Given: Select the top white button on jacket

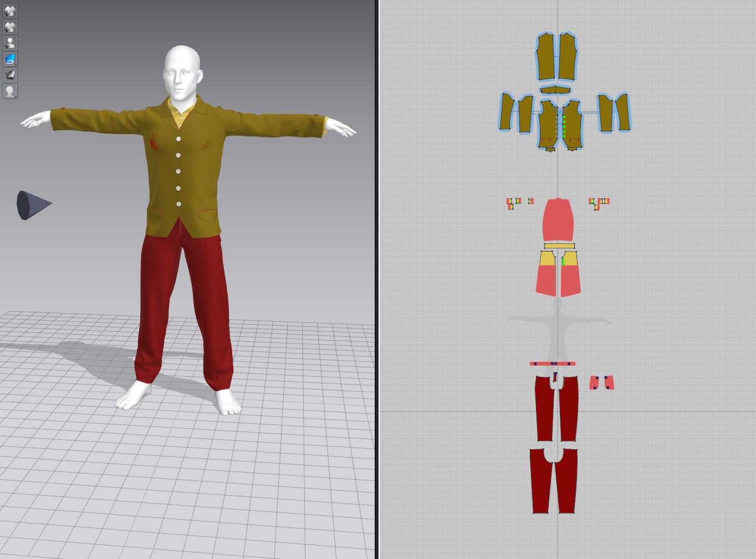Looking at the screenshot, I should coord(178,139).
